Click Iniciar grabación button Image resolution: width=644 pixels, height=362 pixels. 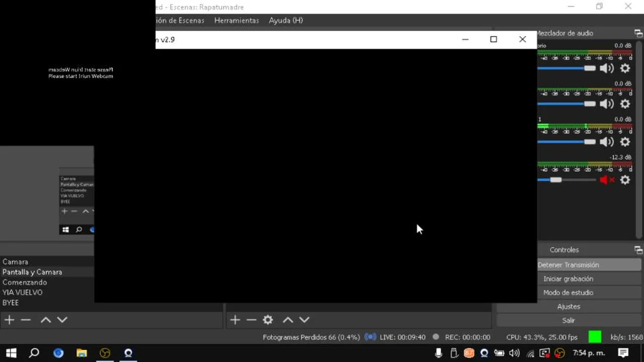[x=568, y=279]
